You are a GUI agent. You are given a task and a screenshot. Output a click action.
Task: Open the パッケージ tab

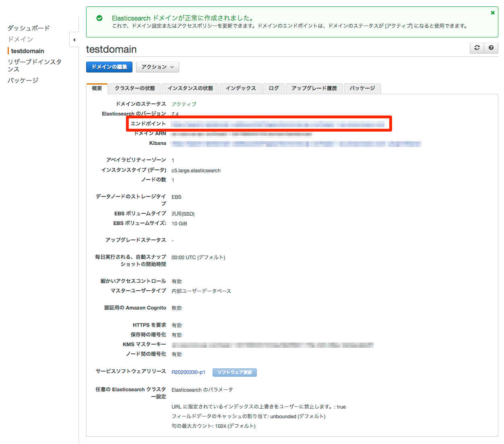(362, 89)
